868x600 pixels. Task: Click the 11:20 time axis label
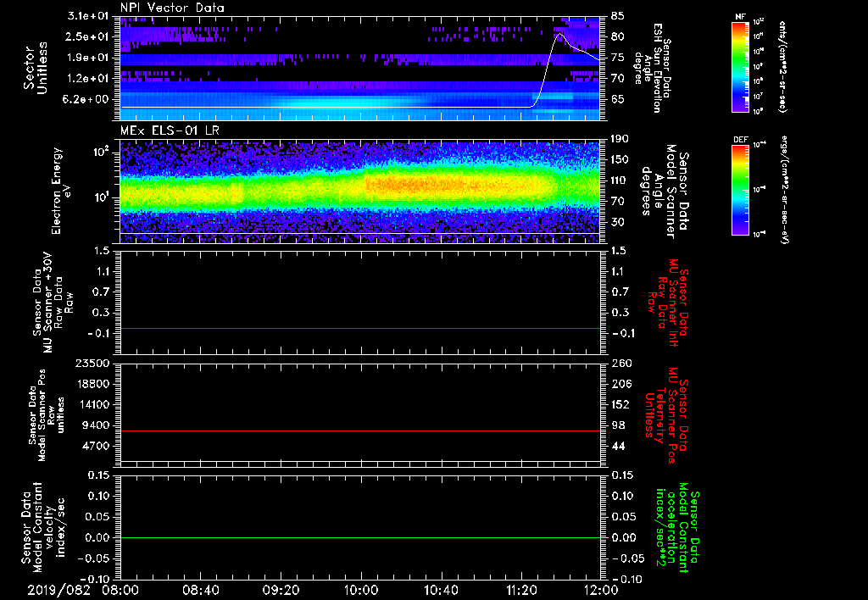521,589
